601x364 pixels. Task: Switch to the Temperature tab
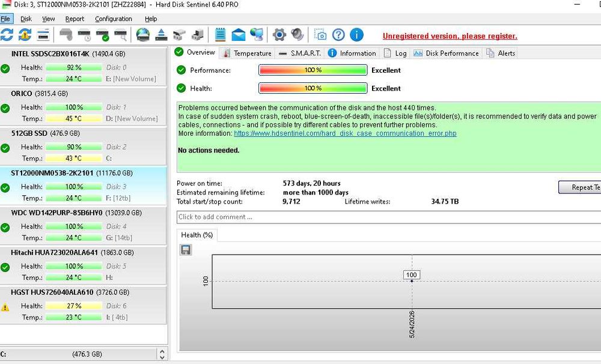click(248, 53)
